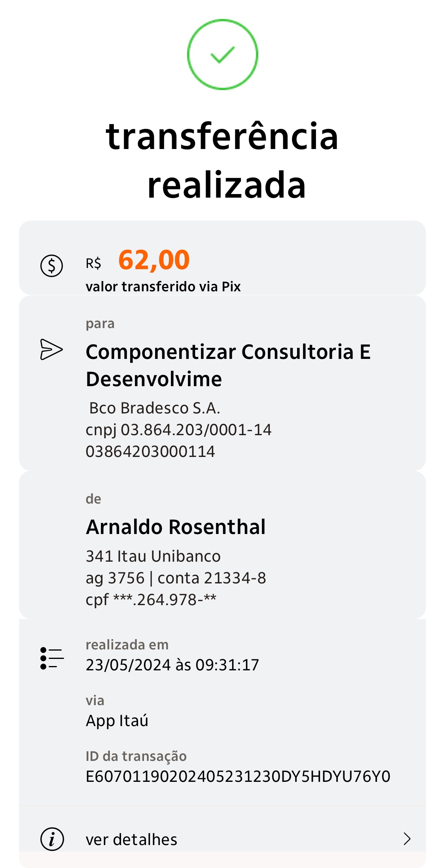Select the transaction ID code

point(238,776)
